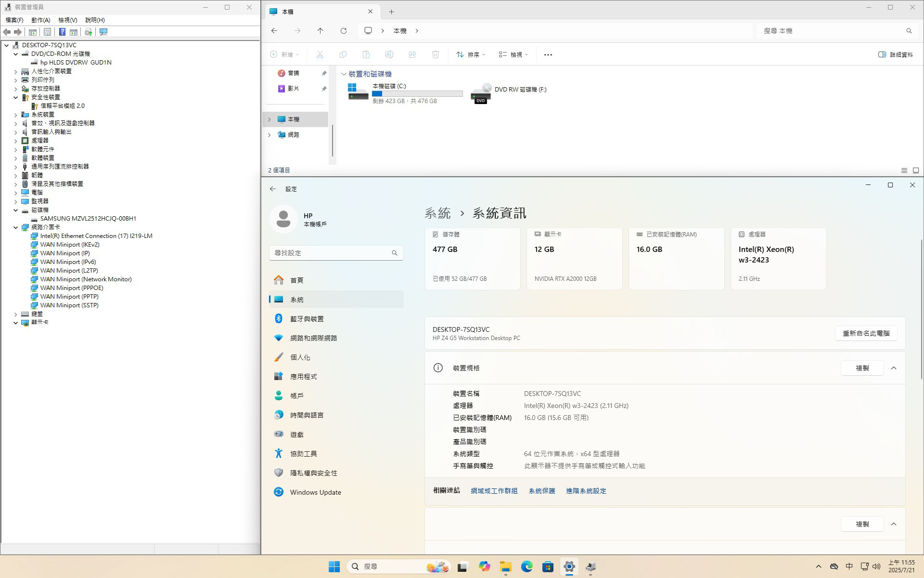
Task: Open the 網域或工作群組 link
Action: pos(494,491)
